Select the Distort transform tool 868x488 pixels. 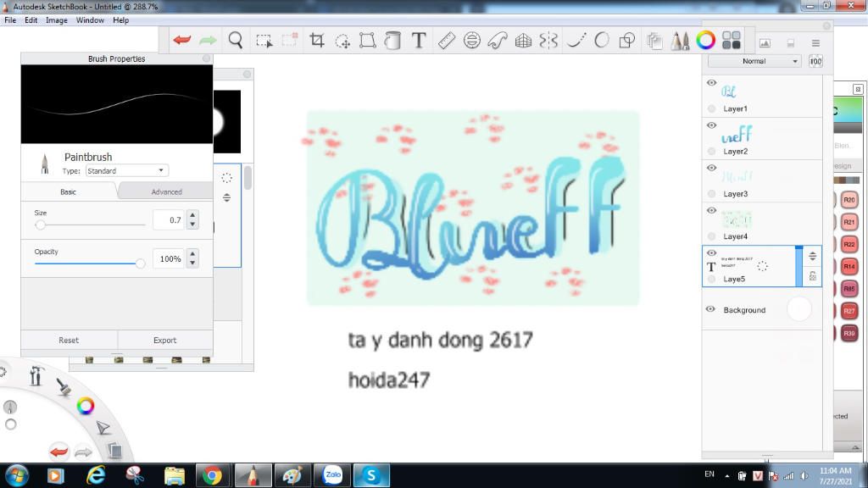(368, 40)
